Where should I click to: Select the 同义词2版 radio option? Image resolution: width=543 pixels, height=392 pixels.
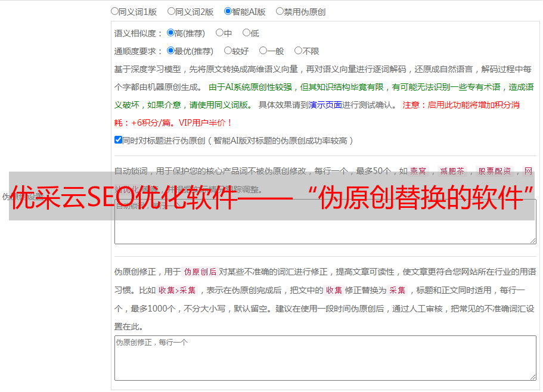point(172,11)
